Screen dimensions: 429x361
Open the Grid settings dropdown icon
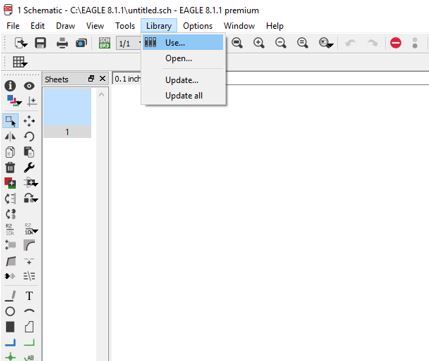20,62
